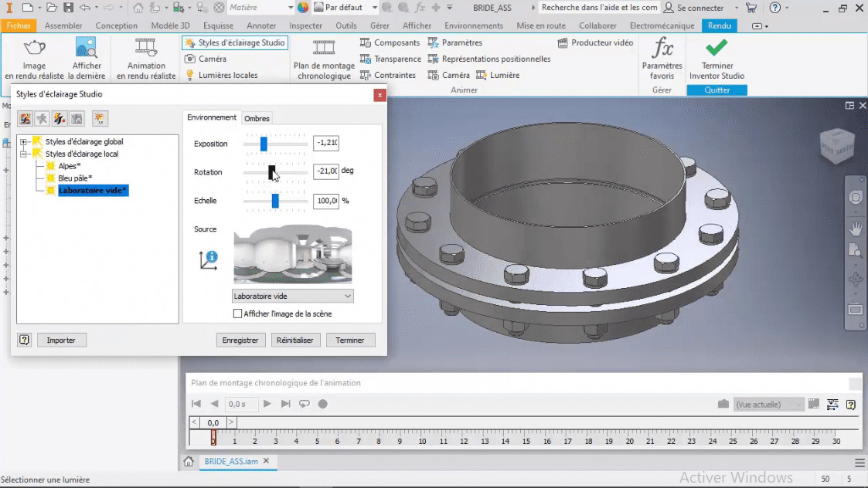Toggle Styles d'éclairage Studio highlighting

click(235, 42)
